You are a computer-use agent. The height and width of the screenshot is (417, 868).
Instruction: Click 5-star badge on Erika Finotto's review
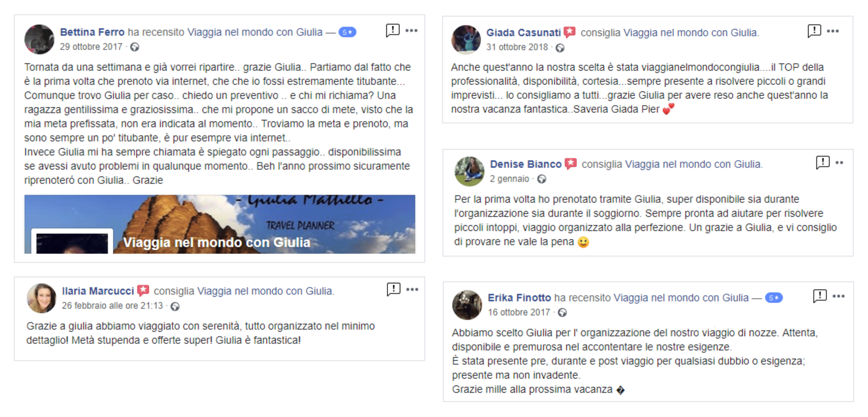click(774, 298)
